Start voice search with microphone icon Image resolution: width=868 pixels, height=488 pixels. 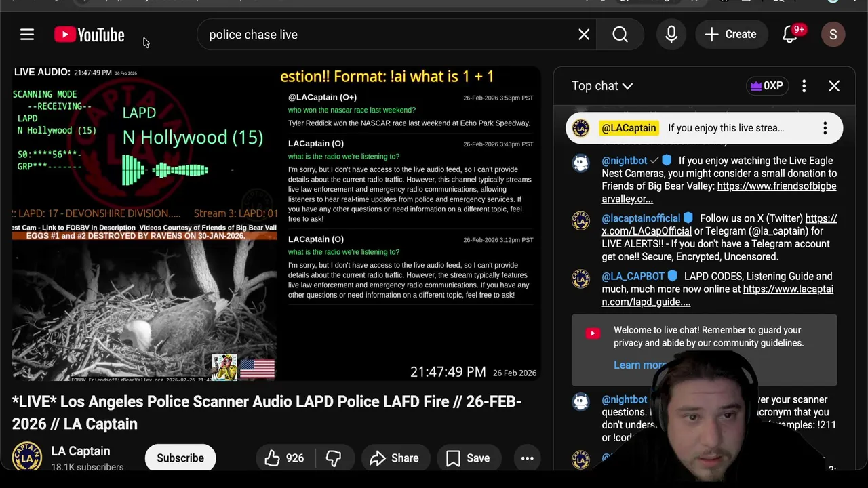[x=671, y=35]
